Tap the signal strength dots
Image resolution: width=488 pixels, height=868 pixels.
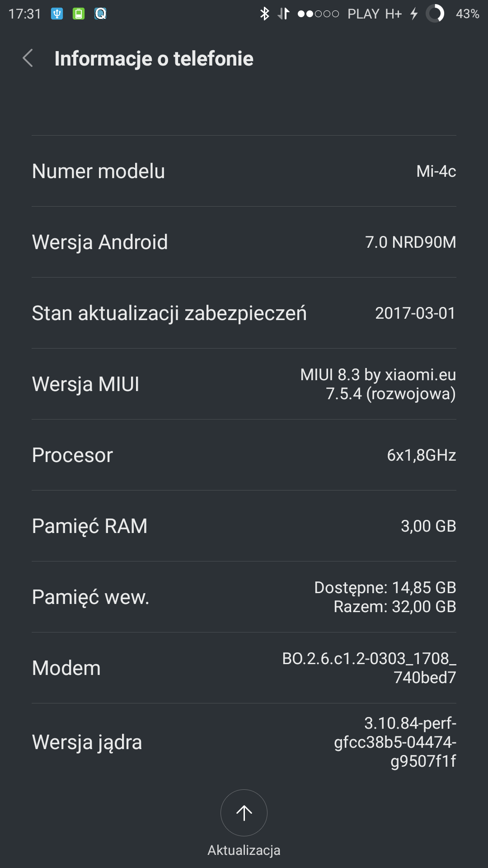[x=318, y=14]
